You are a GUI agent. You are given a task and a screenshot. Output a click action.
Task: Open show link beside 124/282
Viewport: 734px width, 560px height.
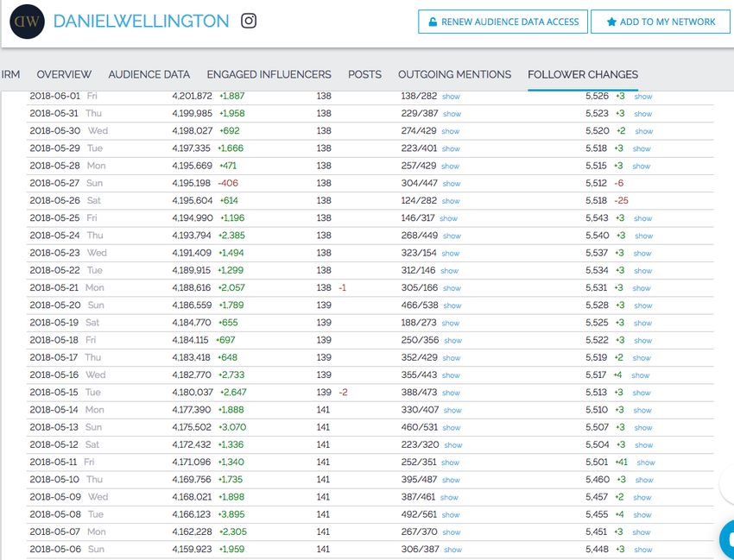451,201
